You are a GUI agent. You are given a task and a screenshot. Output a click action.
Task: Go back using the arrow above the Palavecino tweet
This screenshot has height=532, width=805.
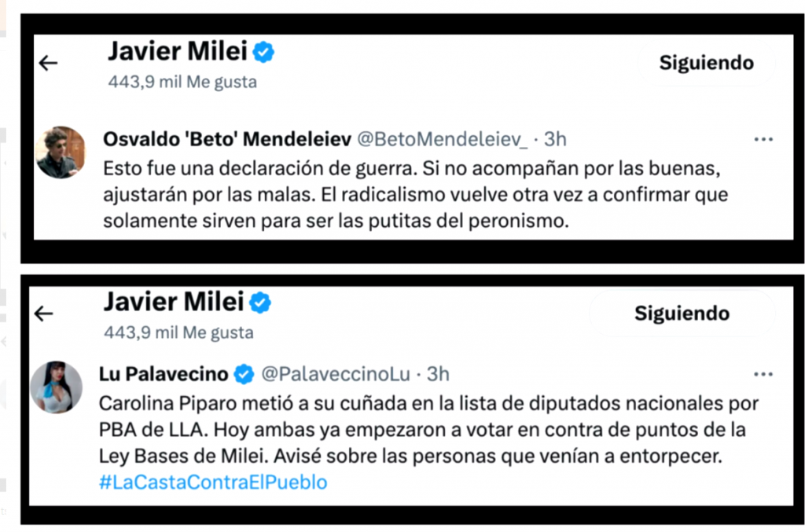[44, 314]
